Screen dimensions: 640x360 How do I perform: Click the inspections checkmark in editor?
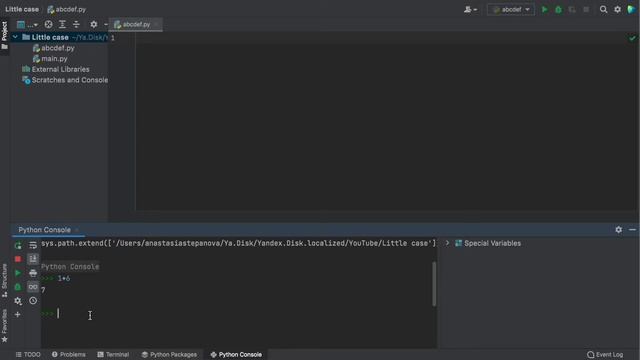632,38
